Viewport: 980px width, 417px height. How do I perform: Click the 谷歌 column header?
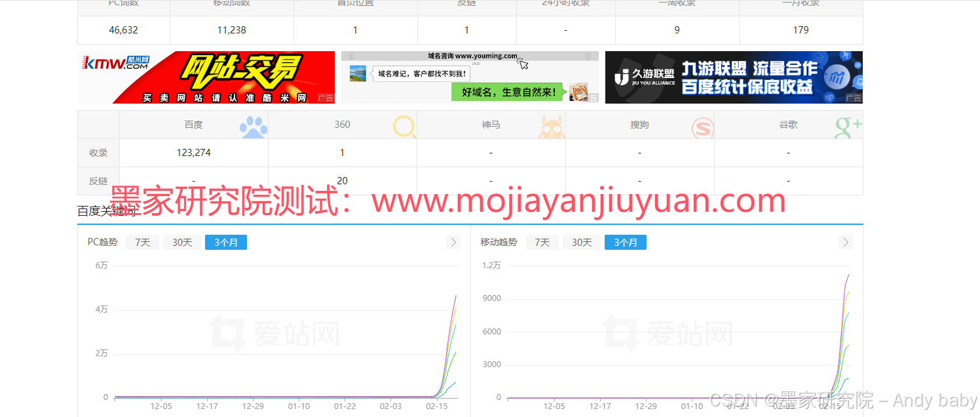pos(788,125)
